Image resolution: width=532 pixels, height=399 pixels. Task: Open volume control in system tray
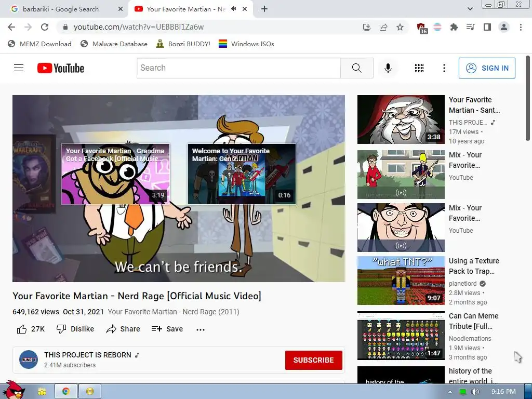tap(475, 392)
